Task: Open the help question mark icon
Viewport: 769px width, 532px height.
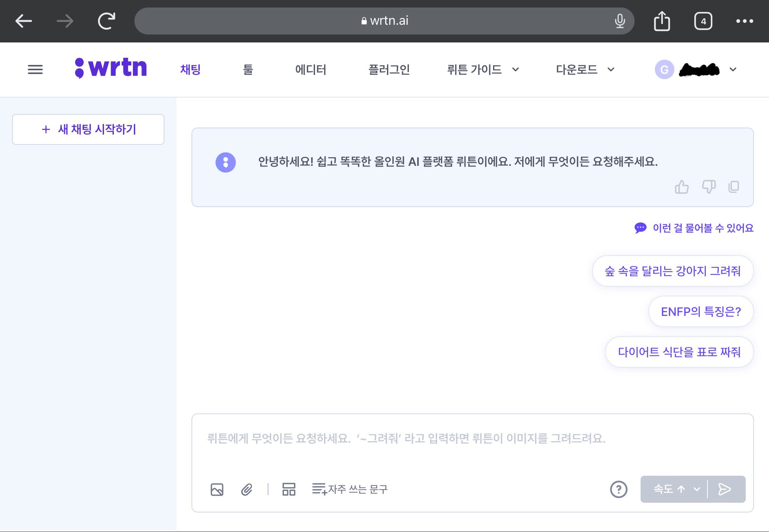Action: pos(618,489)
